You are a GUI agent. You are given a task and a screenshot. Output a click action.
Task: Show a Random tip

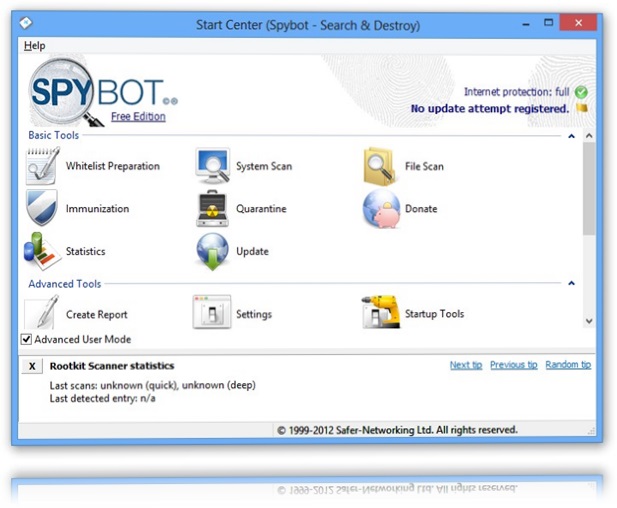click(x=567, y=365)
